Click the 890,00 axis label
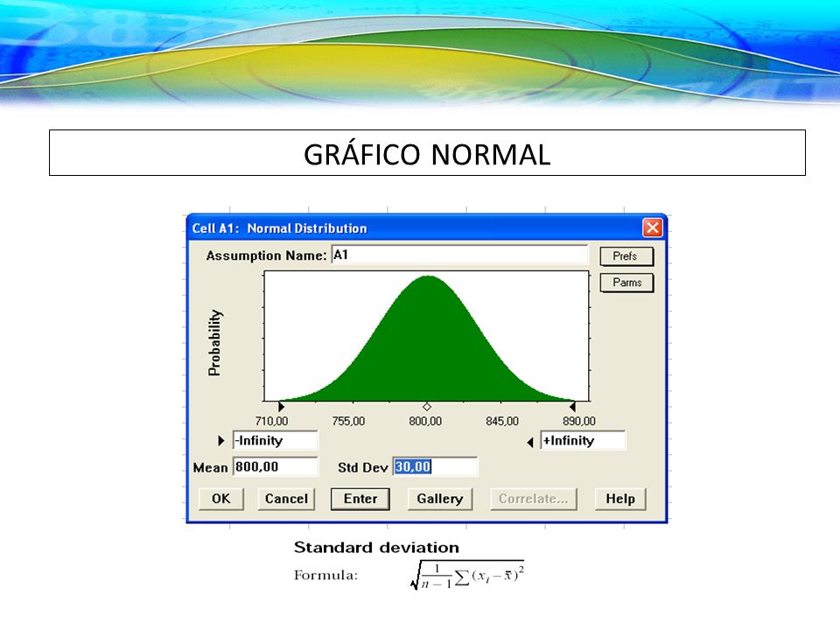The height and width of the screenshot is (630, 840). [579, 421]
